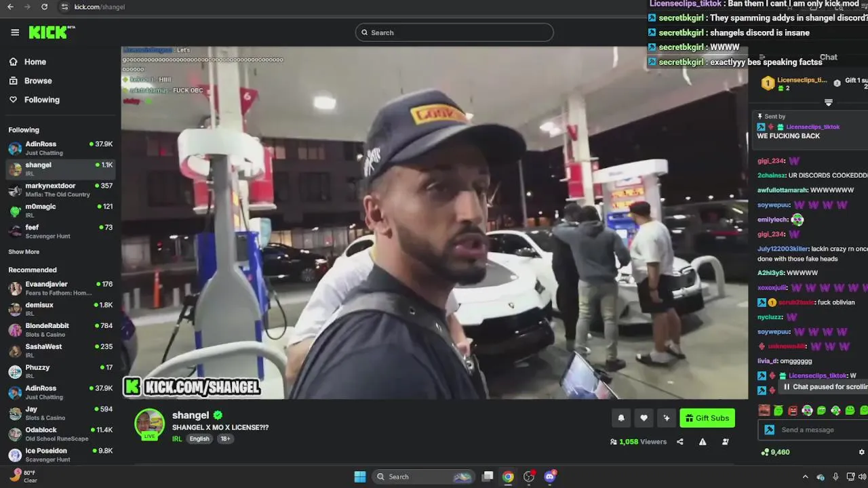Select shangel in the Following list
Viewport: 868px width, 488px height.
point(60,169)
